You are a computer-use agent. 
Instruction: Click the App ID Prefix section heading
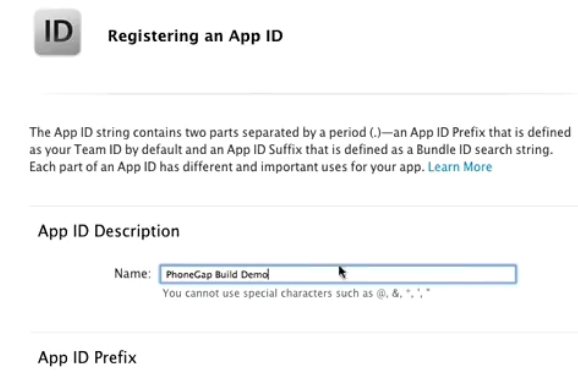tap(87, 358)
